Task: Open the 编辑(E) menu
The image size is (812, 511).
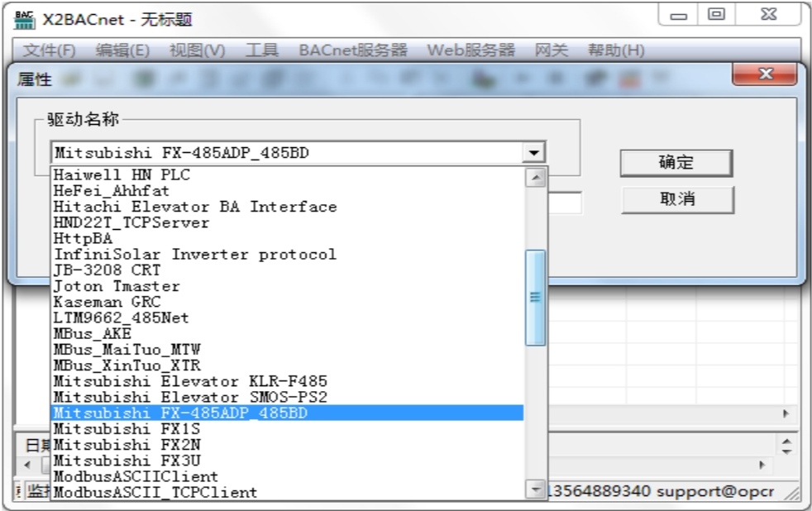Action: coord(122,50)
